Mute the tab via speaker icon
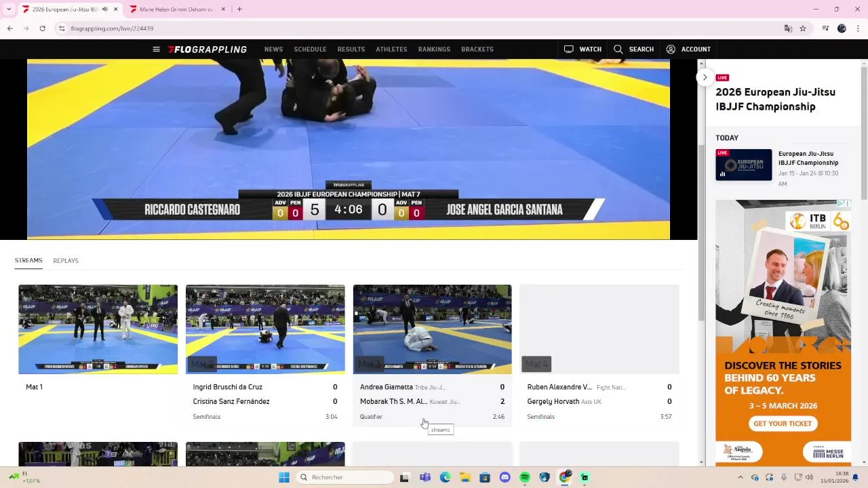 [104, 9]
